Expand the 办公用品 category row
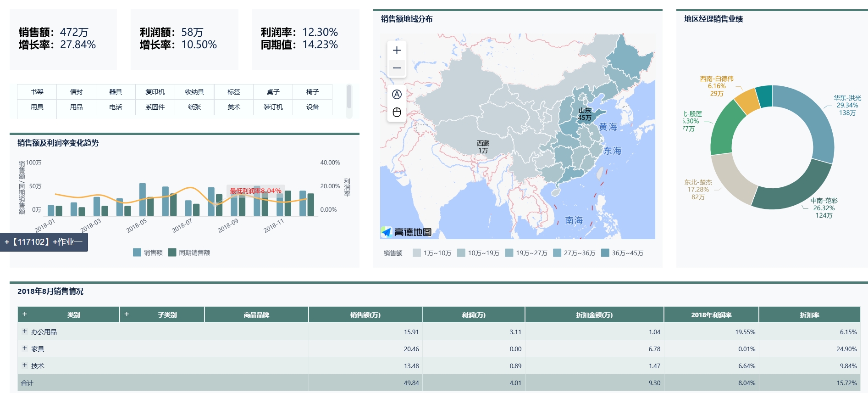 (x=25, y=331)
